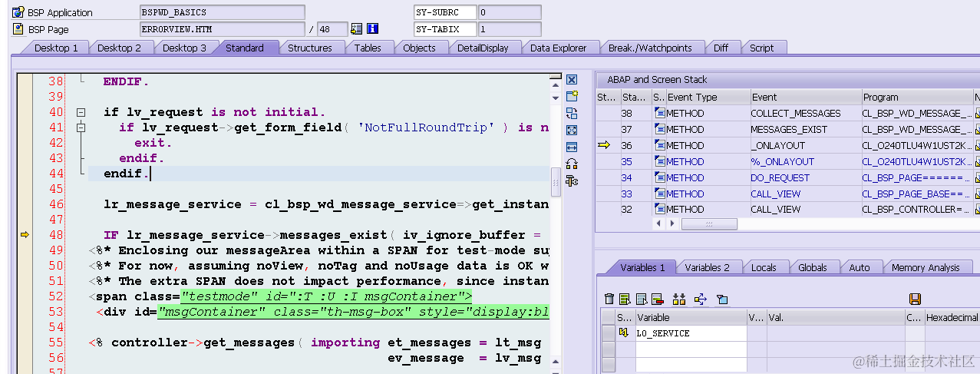The width and height of the screenshot is (980, 374).
Task: Open the Desktop 3 tab
Action: (x=184, y=48)
